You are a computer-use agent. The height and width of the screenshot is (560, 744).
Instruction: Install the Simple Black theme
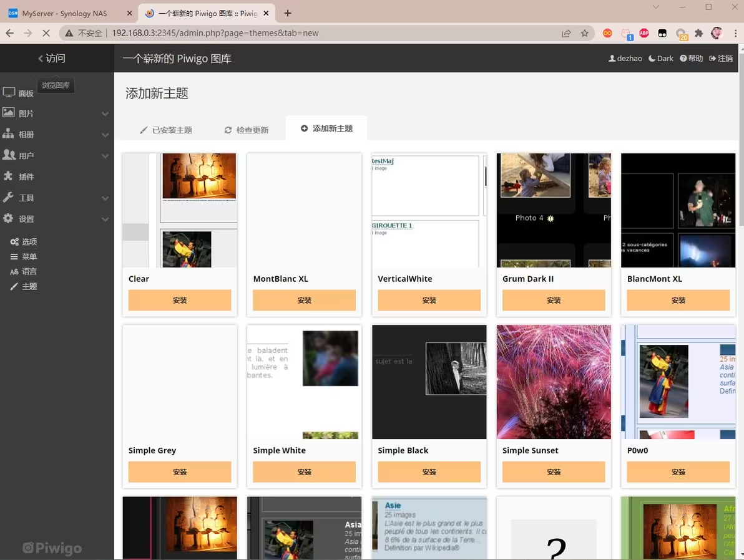(x=429, y=471)
